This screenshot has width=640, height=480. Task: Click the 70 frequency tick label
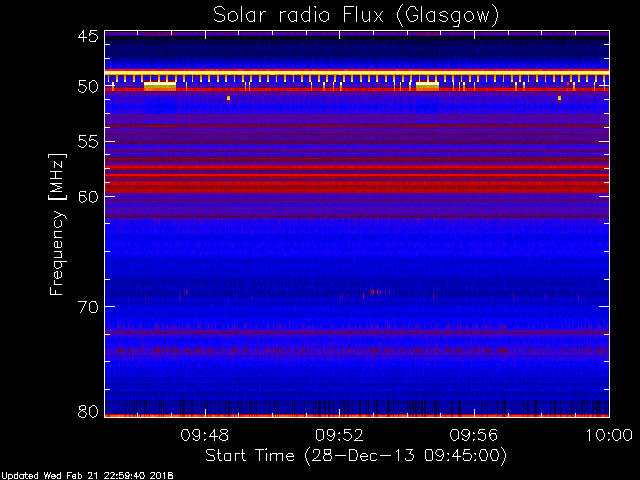(88, 307)
